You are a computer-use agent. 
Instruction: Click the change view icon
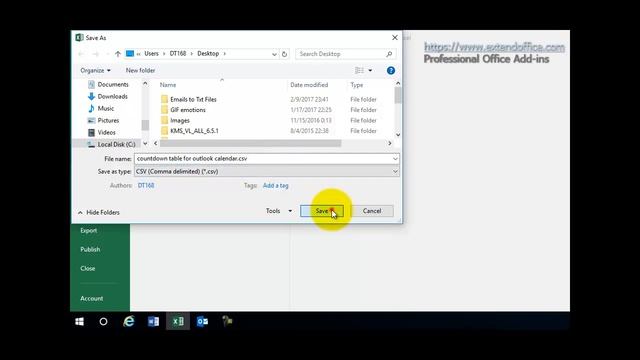(x=359, y=71)
